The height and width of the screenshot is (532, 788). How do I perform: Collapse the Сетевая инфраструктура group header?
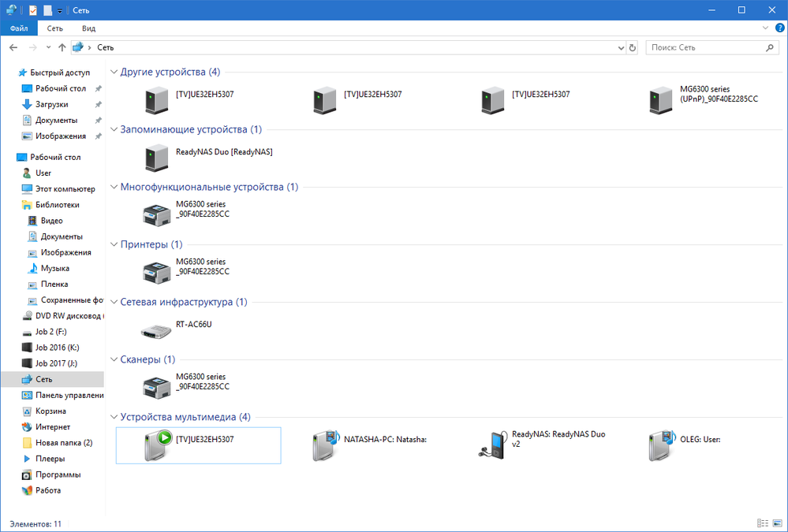pyautogui.click(x=114, y=302)
